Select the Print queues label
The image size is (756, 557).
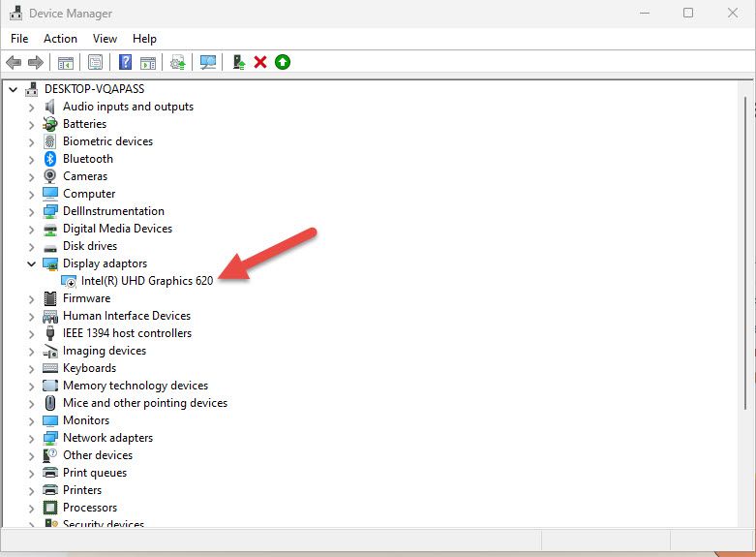tap(95, 473)
